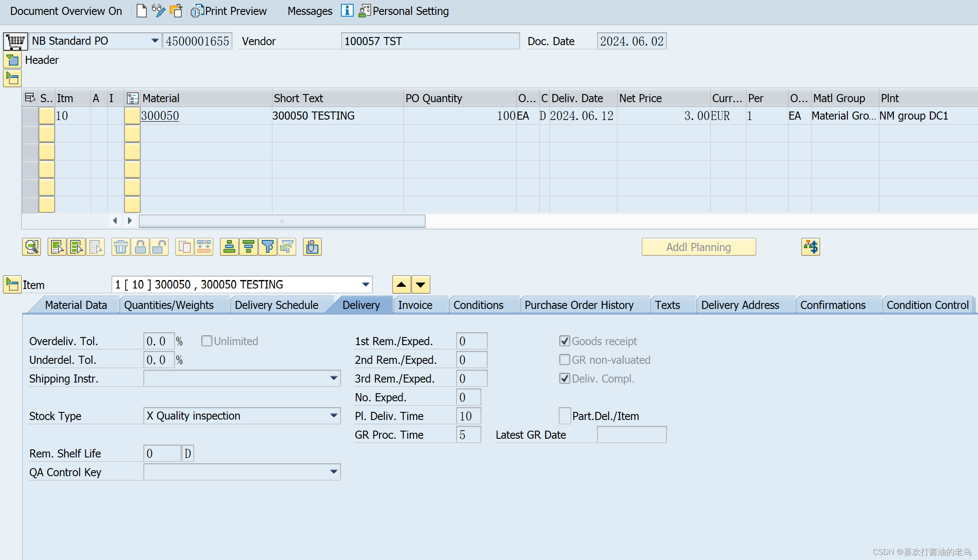Click the Addl Planning button

pos(698,247)
